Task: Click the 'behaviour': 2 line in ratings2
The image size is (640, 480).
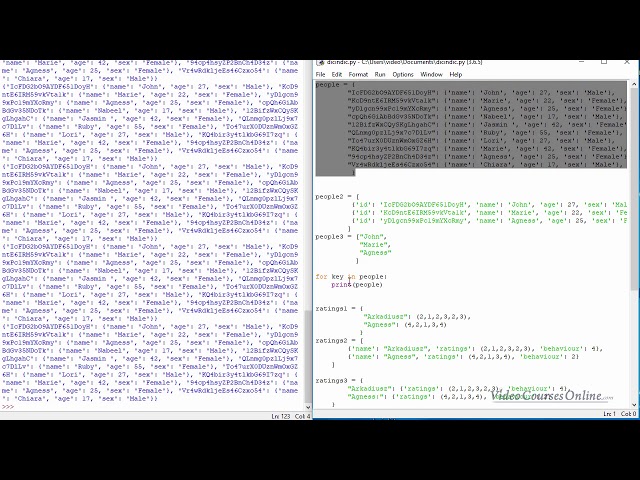Action: coord(463,357)
